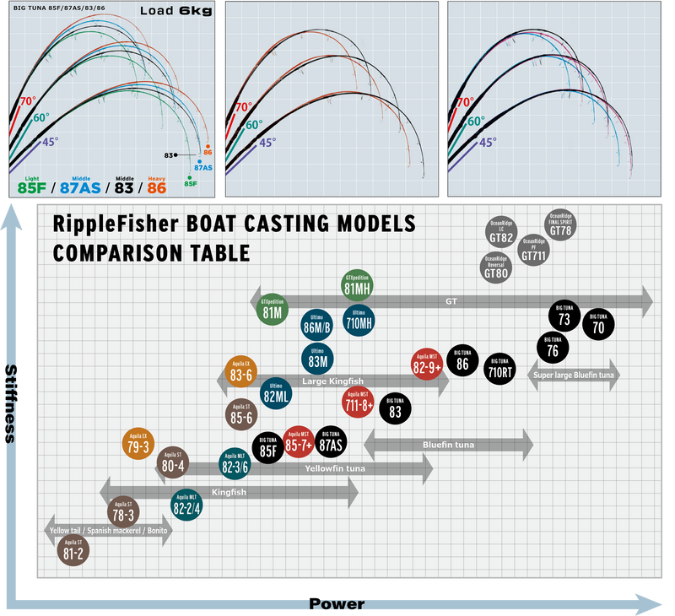Click the Ultimo 710MH circle
This screenshot has width=675, height=616.
click(359, 321)
